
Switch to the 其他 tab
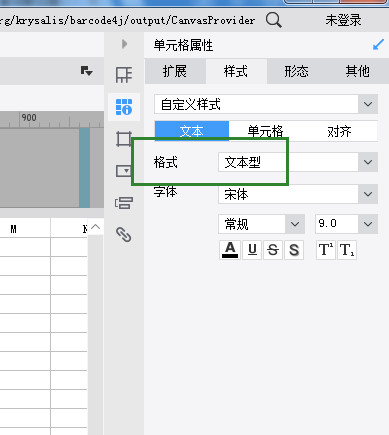coord(358,71)
